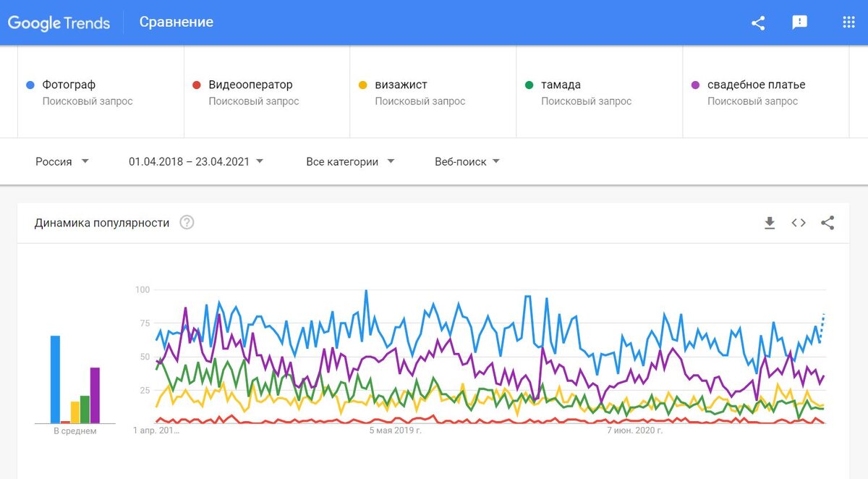Open the Веб-поиск search type dropdown
This screenshot has height=479, width=868.
(x=467, y=161)
